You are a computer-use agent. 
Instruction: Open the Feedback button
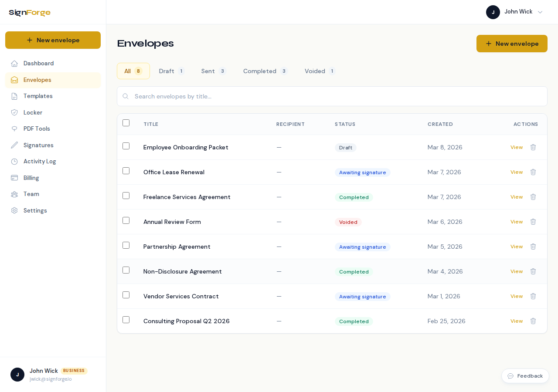[525, 376]
